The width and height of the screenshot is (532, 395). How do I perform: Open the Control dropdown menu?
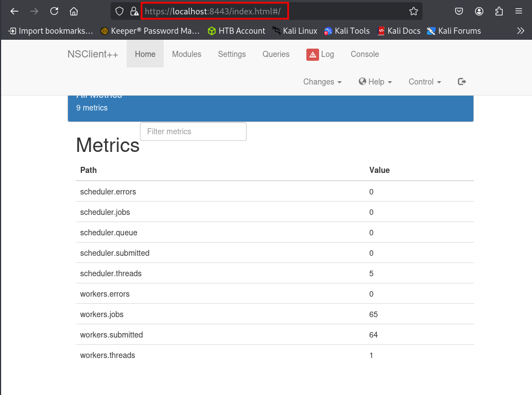(424, 82)
